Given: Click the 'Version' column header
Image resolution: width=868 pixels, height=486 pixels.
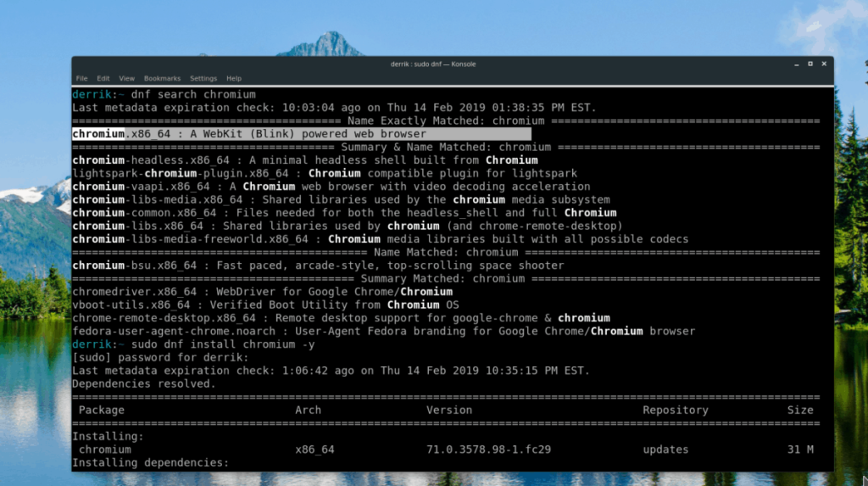Looking at the screenshot, I should coord(449,410).
